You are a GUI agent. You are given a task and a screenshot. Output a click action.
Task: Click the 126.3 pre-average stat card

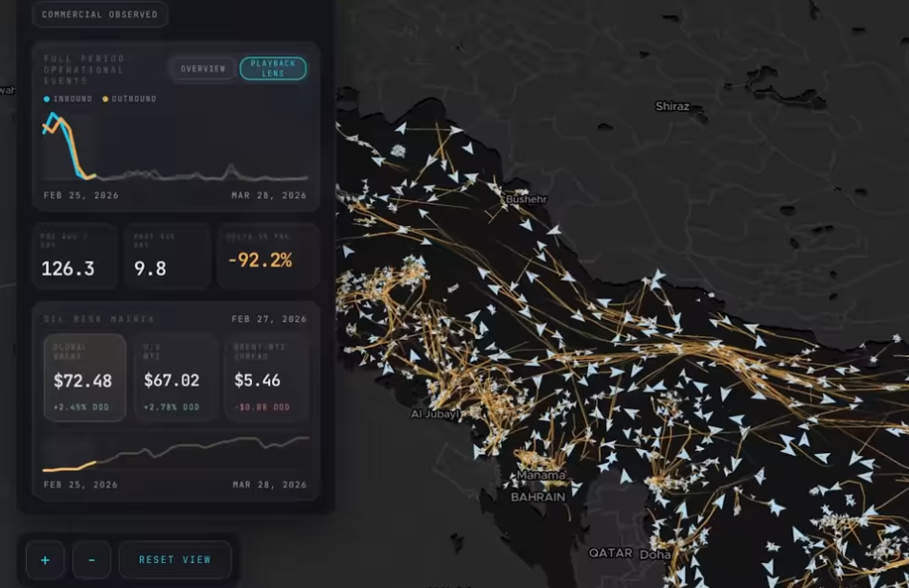pyautogui.click(x=76, y=255)
